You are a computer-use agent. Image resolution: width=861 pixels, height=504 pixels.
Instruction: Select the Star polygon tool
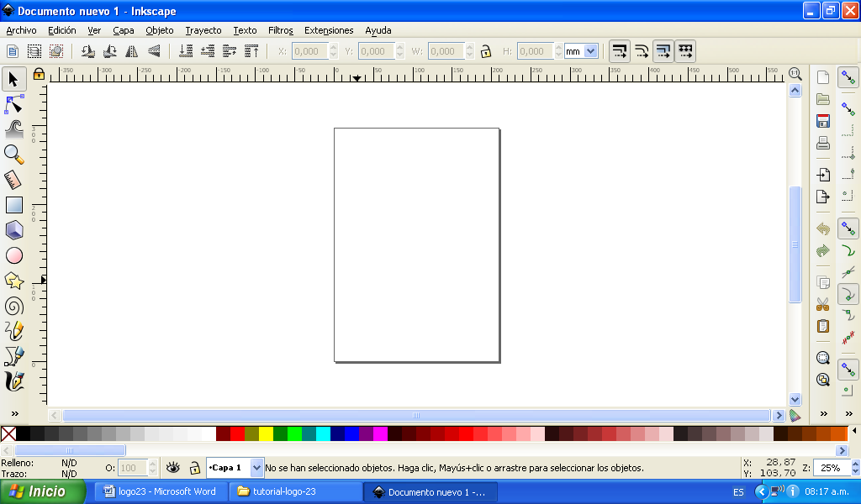13,281
